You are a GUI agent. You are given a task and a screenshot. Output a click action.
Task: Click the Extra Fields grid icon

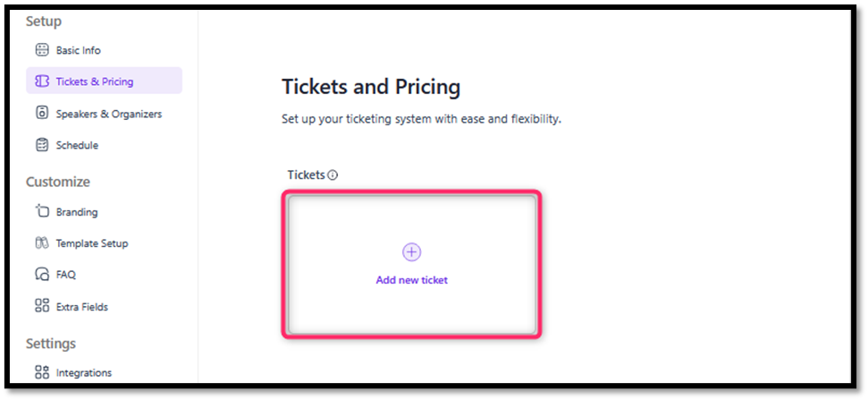click(x=41, y=306)
